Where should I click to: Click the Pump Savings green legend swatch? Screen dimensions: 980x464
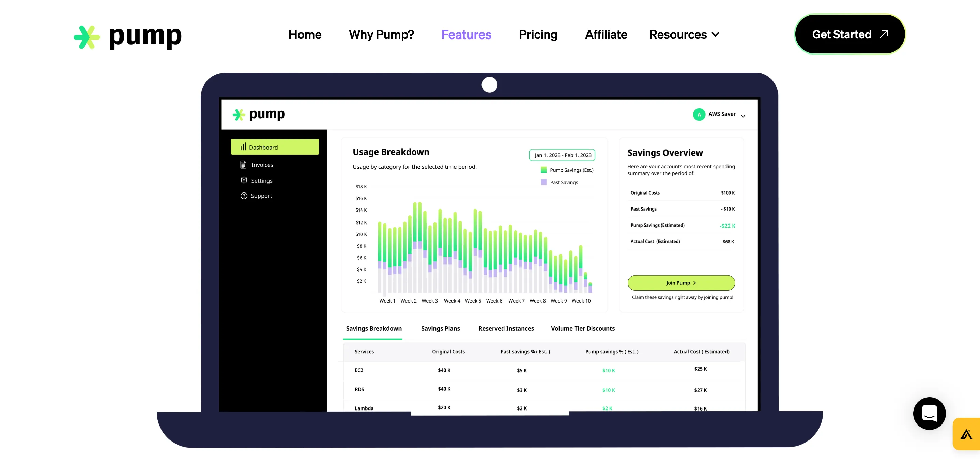543,170
